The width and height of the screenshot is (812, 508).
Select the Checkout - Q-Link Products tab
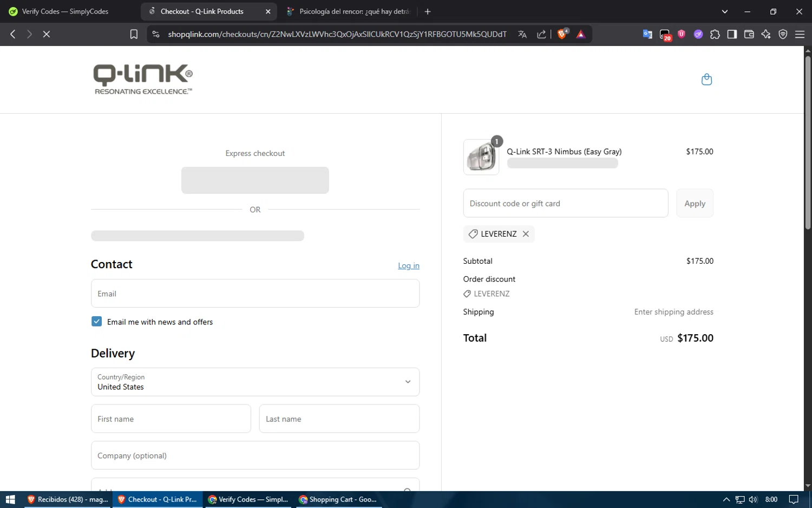(x=202, y=11)
